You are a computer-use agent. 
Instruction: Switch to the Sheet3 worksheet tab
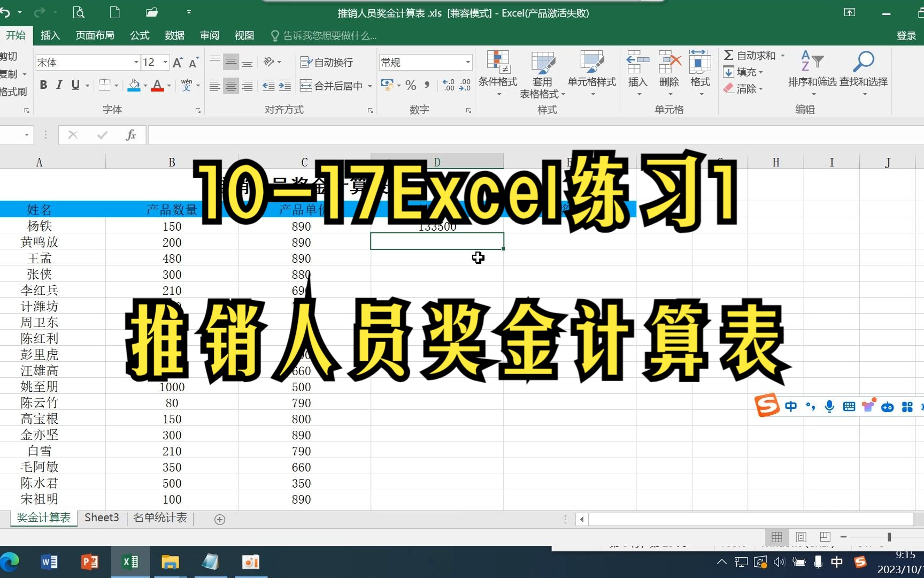[101, 518]
